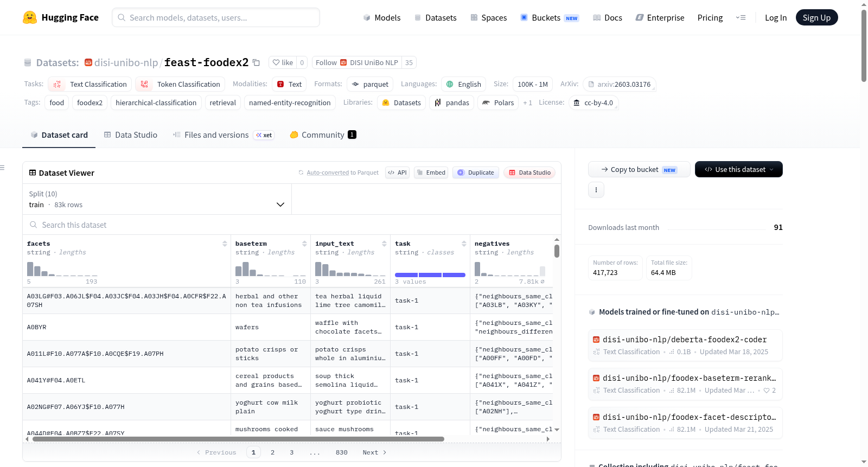Click the Hugging Face logo icon
This screenshot has height=467, width=868.
30,17
